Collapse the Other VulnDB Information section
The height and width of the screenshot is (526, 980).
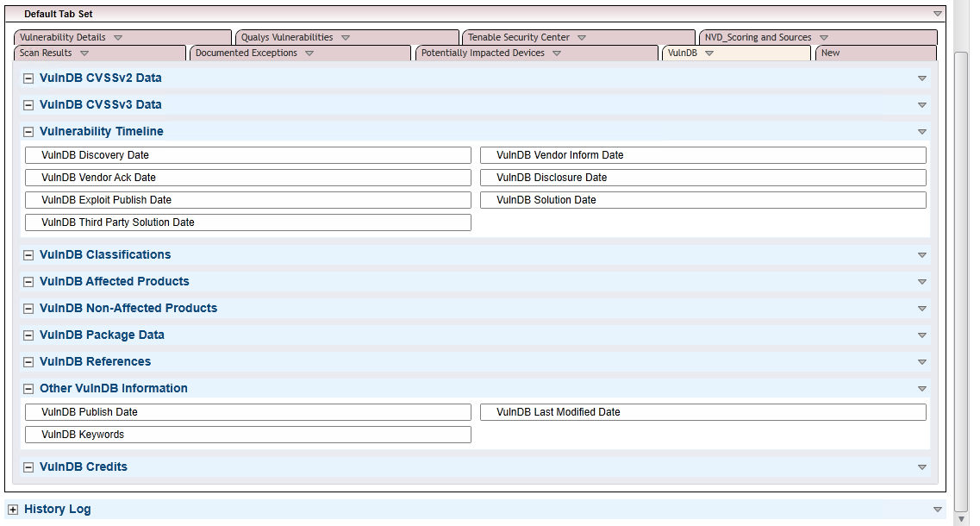tap(28, 389)
